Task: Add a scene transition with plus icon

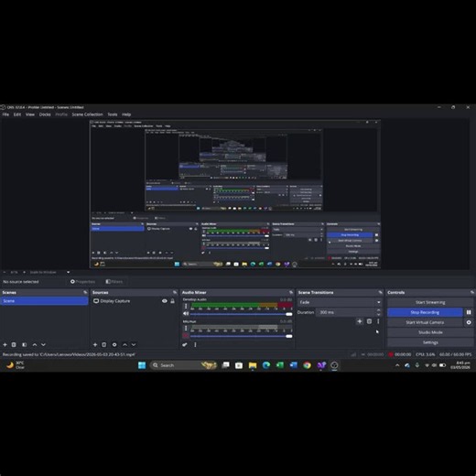Action: [360, 321]
